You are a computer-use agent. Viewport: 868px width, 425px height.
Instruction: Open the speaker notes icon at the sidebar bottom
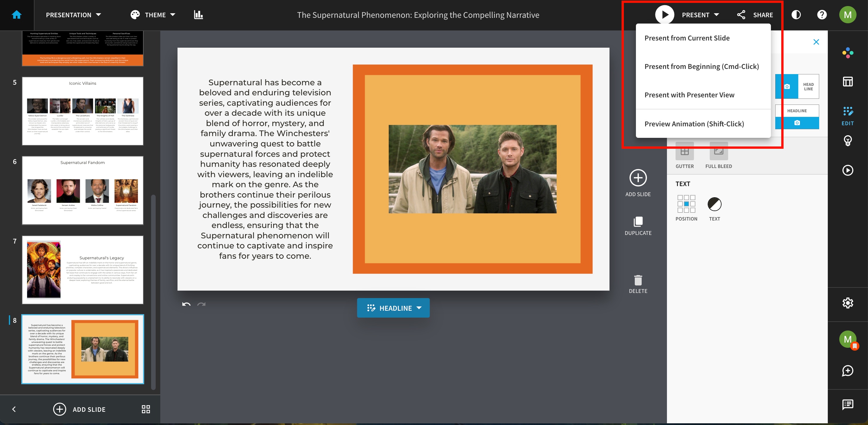(848, 404)
